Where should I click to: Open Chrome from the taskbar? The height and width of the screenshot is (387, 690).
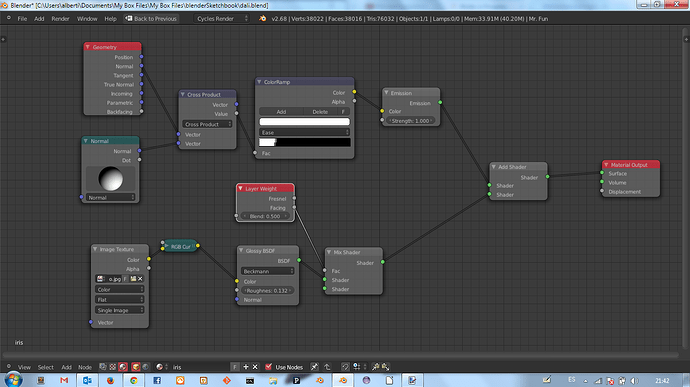pos(134,380)
